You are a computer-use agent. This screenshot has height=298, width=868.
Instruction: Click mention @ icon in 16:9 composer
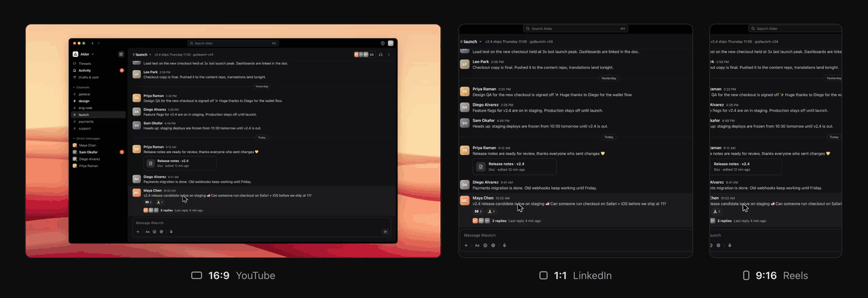(161, 231)
